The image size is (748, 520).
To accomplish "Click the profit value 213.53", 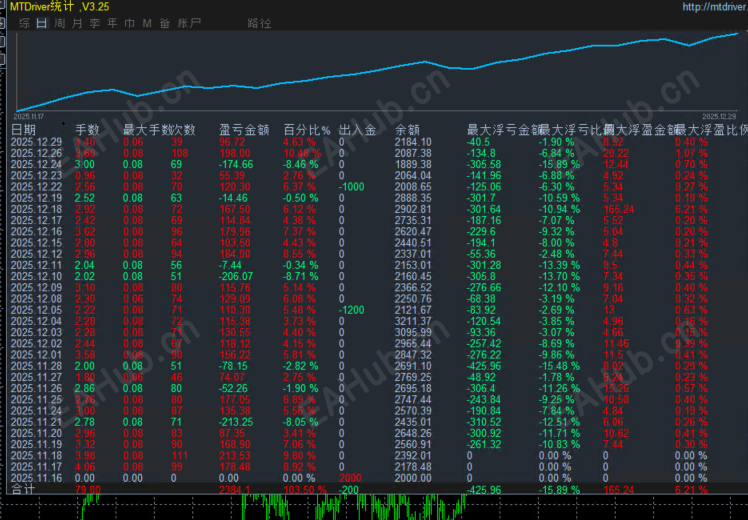I will click(x=235, y=456).
